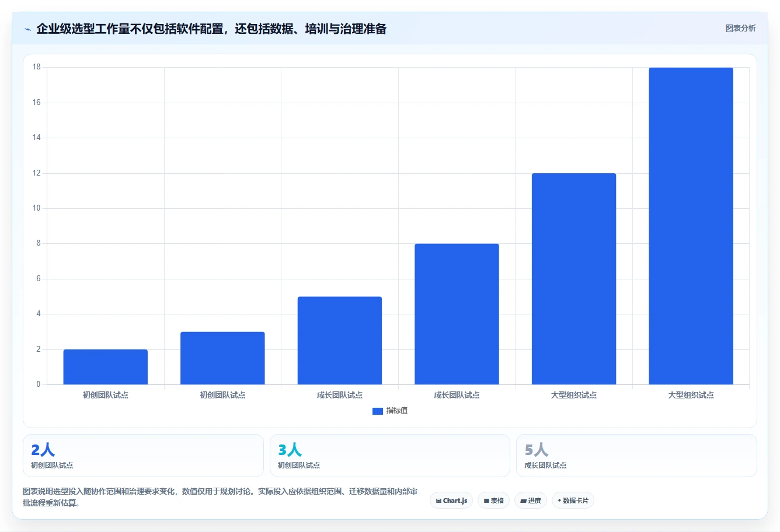Open the 3人 stat card
780x532 pixels.
point(390,456)
